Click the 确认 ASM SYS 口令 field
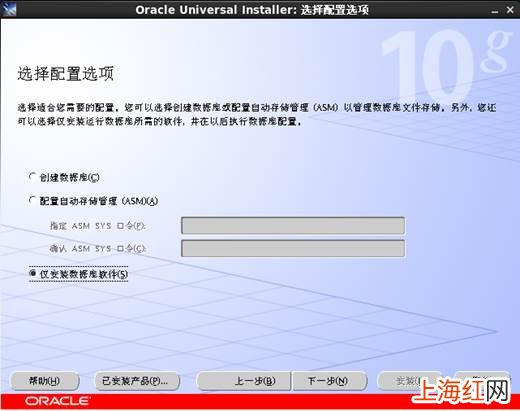The image size is (520, 411). [x=293, y=248]
